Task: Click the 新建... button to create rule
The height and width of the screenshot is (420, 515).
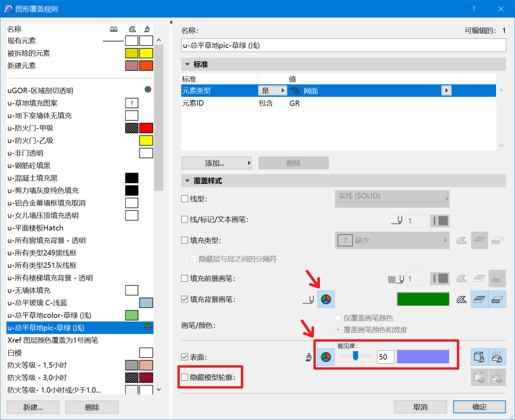Action: pos(33,407)
